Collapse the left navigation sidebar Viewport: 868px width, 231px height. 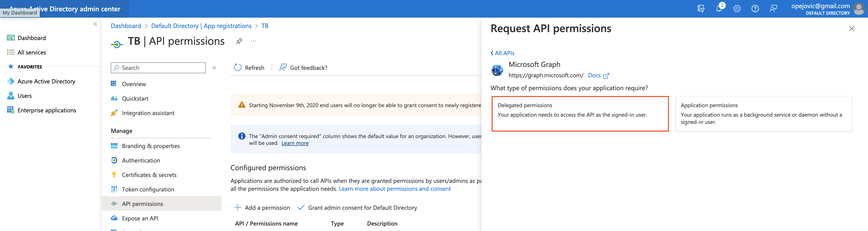[95, 24]
